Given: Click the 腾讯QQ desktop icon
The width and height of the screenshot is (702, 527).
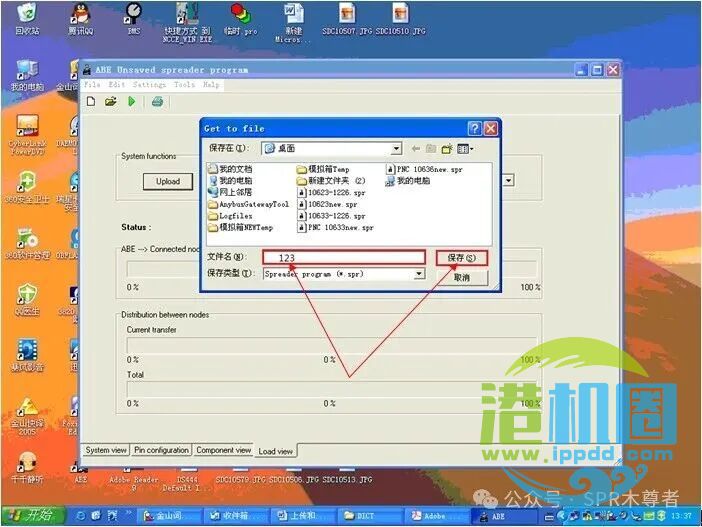Looking at the screenshot, I should point(81,19).
